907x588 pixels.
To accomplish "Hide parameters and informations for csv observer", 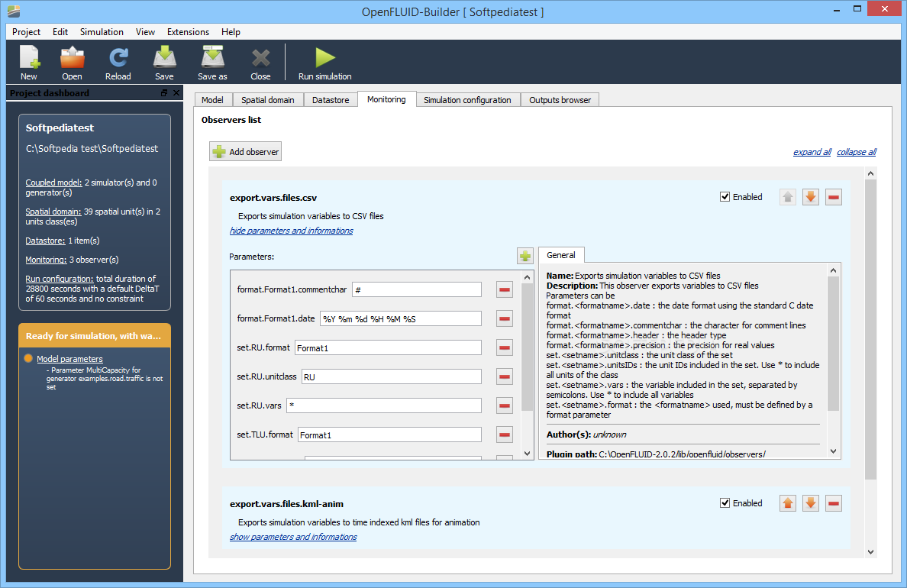I will tap(291, 231).
